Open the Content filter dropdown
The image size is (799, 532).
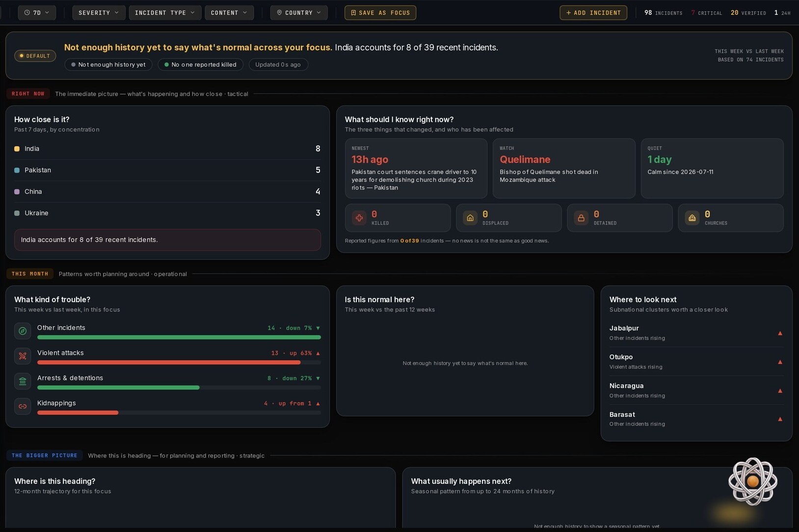point(229,13)
